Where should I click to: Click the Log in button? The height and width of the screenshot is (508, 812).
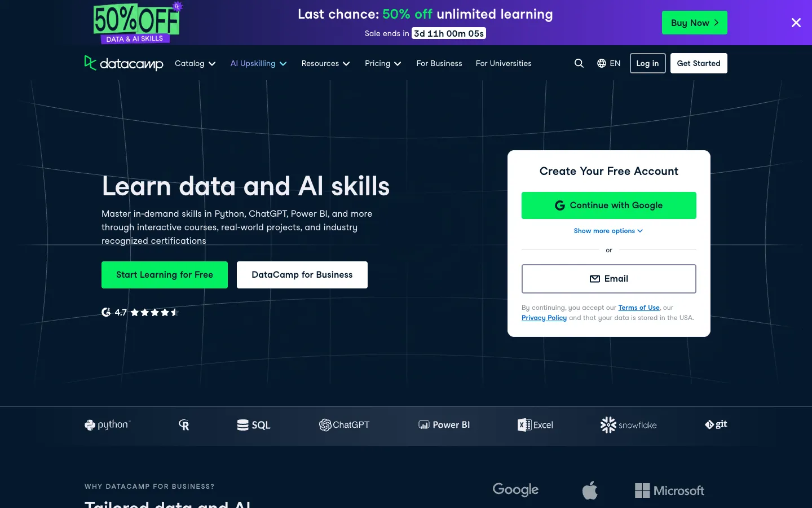click(x=647, y=63)
